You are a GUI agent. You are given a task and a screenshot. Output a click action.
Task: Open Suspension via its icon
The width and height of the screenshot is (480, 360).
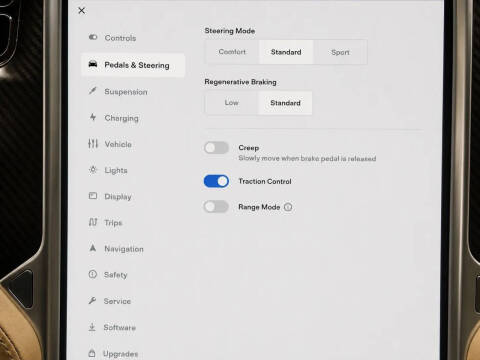click(x=93, y=90)
